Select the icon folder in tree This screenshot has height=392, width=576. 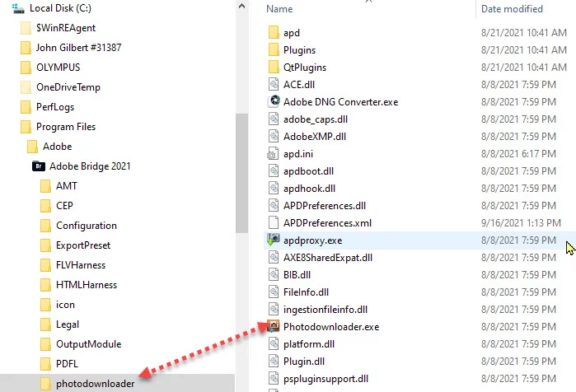pos(58,305)
